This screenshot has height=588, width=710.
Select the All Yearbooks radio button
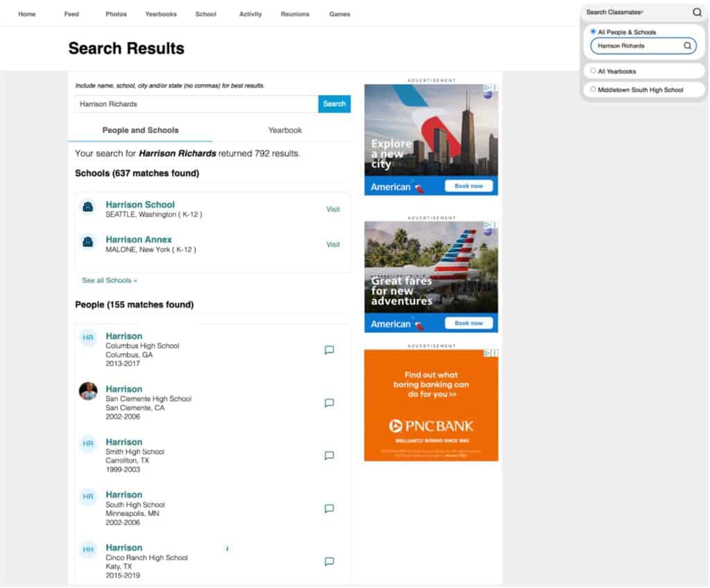(x=594, y=70)
